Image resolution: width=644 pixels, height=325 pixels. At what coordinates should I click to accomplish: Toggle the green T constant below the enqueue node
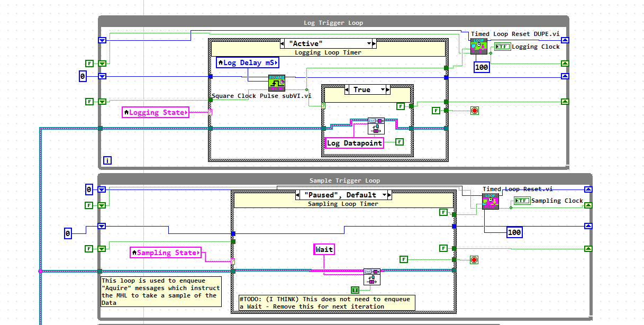pyautogui.click(x=356, y=290)
